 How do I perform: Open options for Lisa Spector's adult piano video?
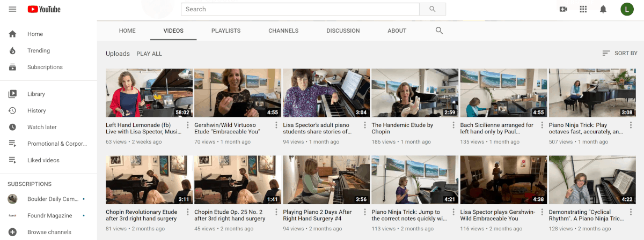365,125
